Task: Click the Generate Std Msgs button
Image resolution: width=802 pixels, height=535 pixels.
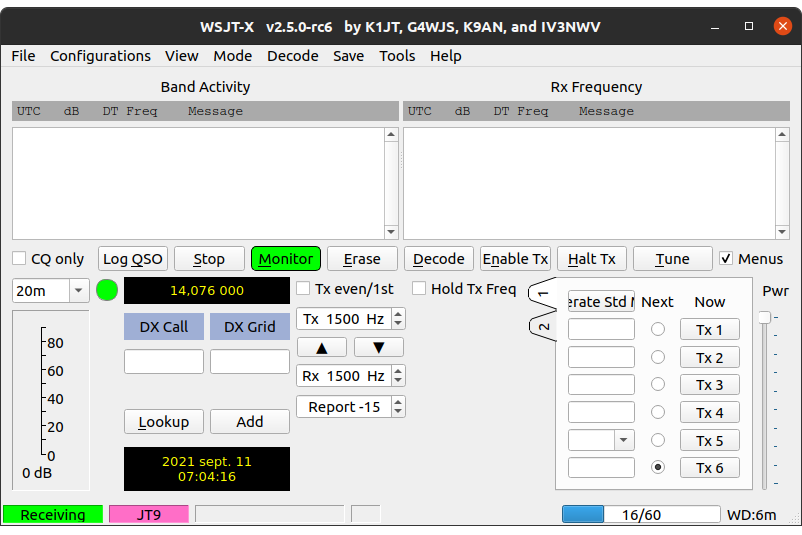Action: (601, 302)
